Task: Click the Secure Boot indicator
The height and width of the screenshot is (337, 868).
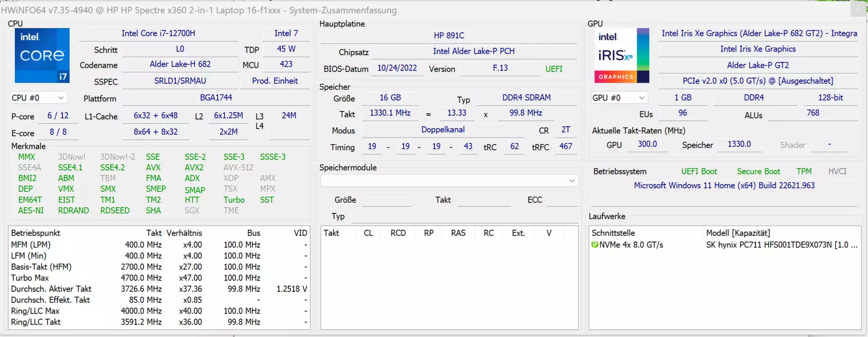Action: pyautogui.click(x=759, y=171)
